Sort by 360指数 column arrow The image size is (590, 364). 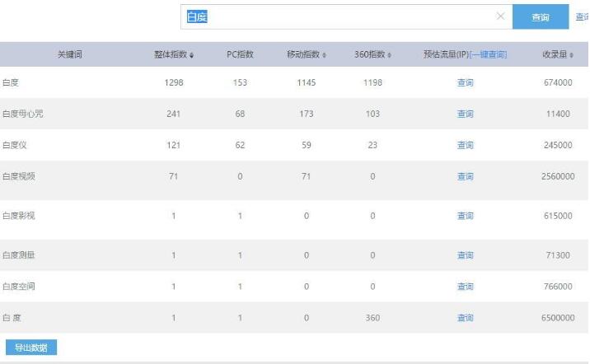(389, 55)
